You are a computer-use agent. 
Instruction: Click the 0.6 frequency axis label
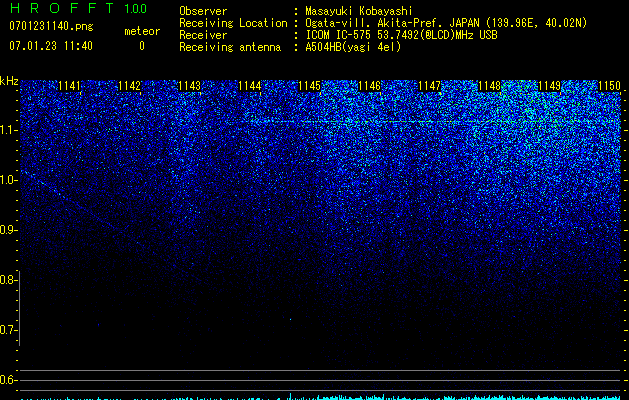[8, 380]
